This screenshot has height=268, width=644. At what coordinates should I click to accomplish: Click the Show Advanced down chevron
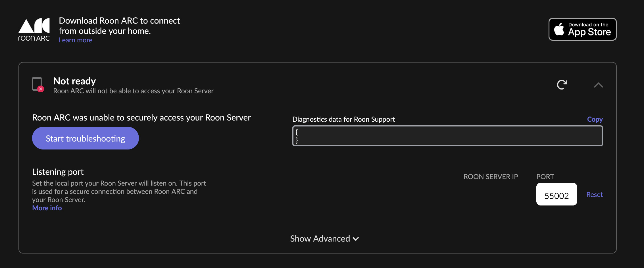pyautogui.click(x=356, y=239)
